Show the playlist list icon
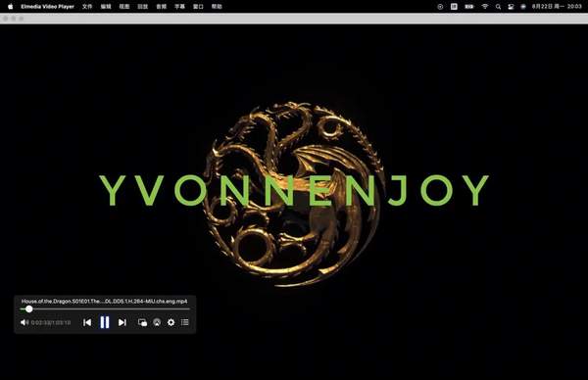Viewport: 588px width, 380px height. (x=185, y=322)
